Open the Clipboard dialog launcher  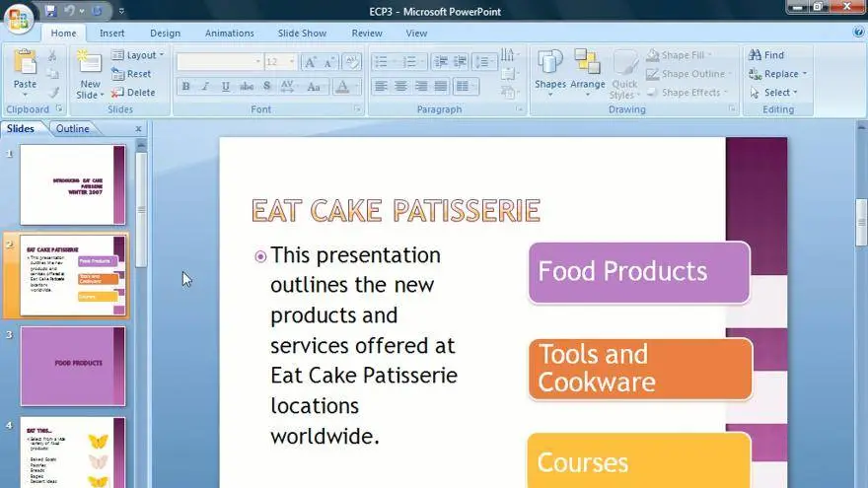pos(58,109)
